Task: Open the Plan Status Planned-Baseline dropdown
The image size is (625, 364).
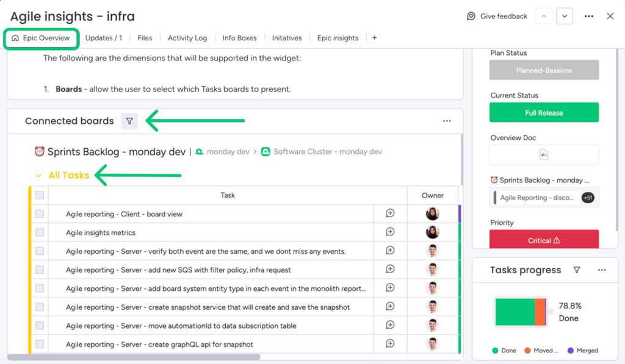Action: point(544,70)
